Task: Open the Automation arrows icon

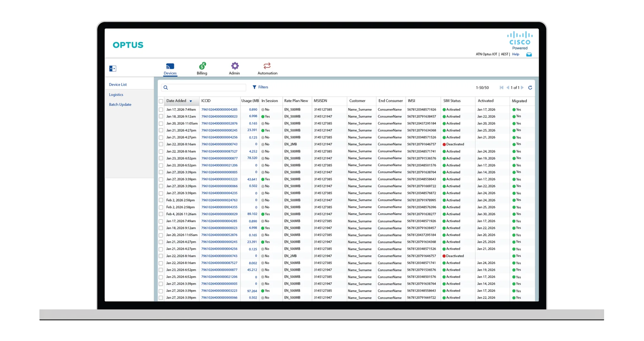Action: (x=267, y=66)
